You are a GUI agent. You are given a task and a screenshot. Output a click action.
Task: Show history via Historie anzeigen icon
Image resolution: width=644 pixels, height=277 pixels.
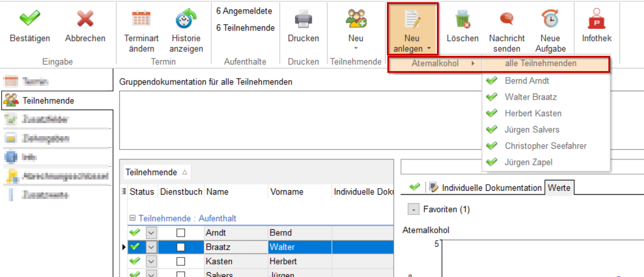[186, 19]
